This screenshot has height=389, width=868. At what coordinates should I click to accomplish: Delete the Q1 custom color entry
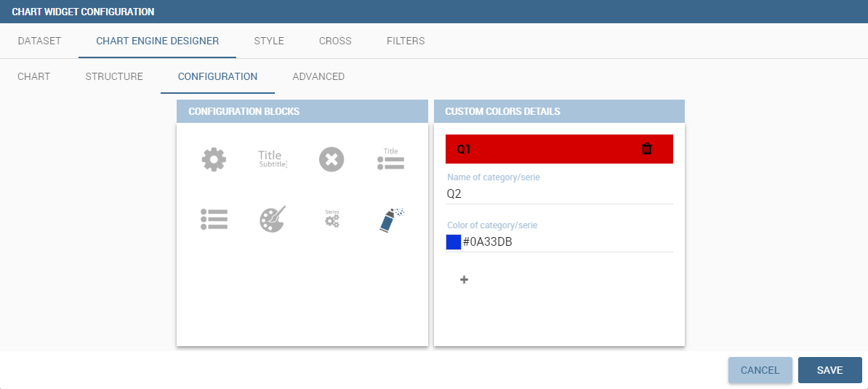(x=646, y=149)
